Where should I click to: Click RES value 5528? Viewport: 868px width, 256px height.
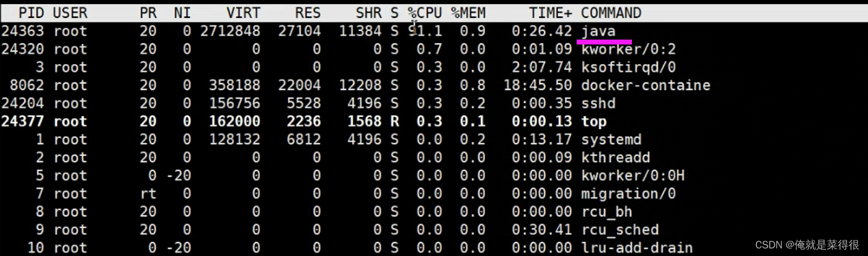click(303, 103)
